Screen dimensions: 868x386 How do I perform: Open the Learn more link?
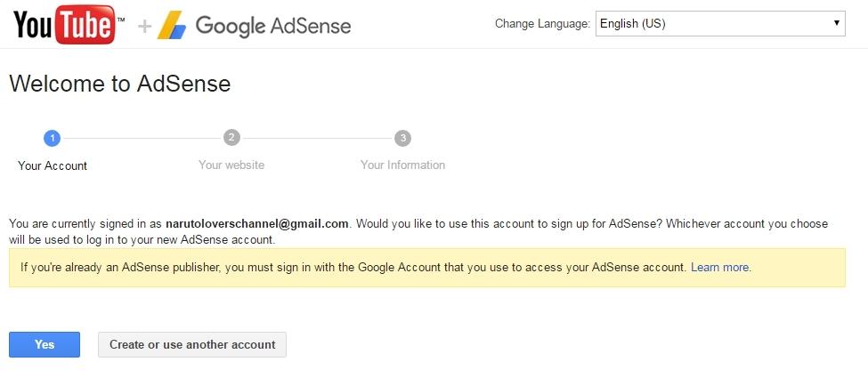point(720,268)
